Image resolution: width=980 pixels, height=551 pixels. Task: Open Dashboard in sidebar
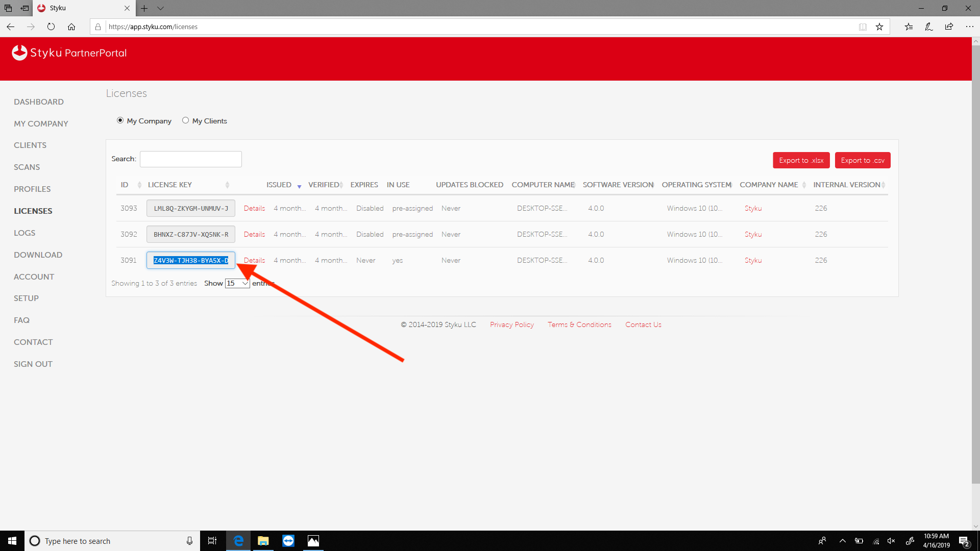[x=39, y=102]
